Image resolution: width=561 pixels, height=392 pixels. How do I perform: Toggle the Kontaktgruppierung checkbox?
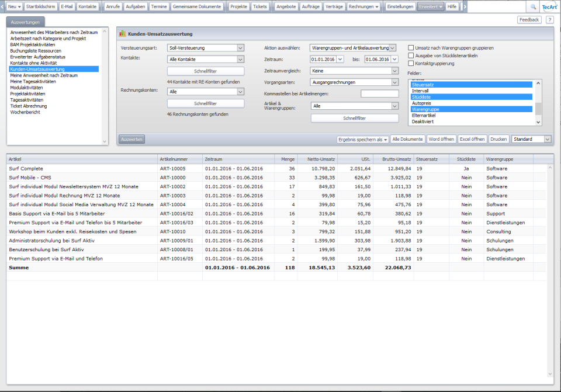click(x=411, y=63)
